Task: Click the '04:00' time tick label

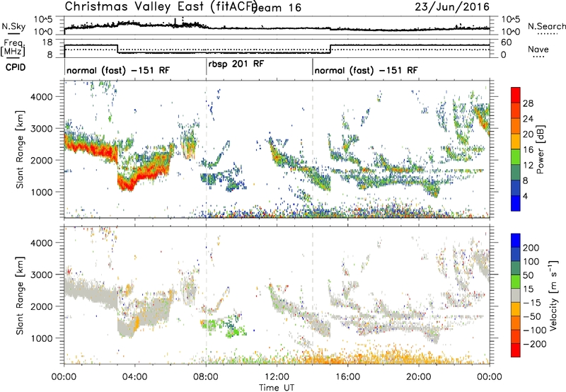Action: (134, 377)
